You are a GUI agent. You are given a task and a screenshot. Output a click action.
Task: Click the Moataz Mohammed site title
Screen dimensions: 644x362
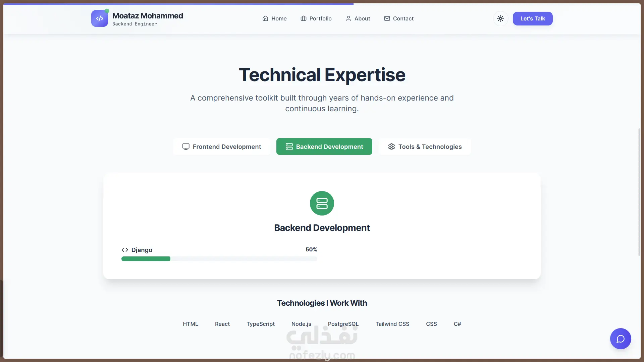click(x=148, y=16)
